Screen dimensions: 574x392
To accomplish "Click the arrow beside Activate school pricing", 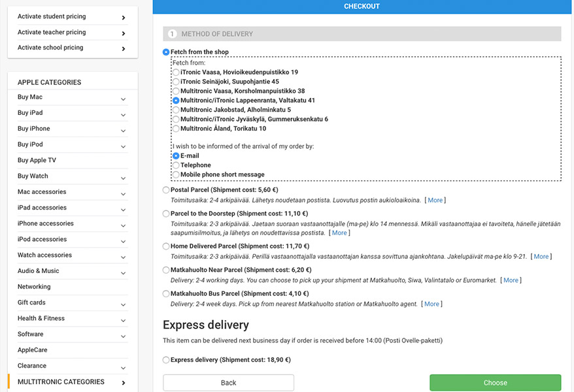I will coord(124,48).
